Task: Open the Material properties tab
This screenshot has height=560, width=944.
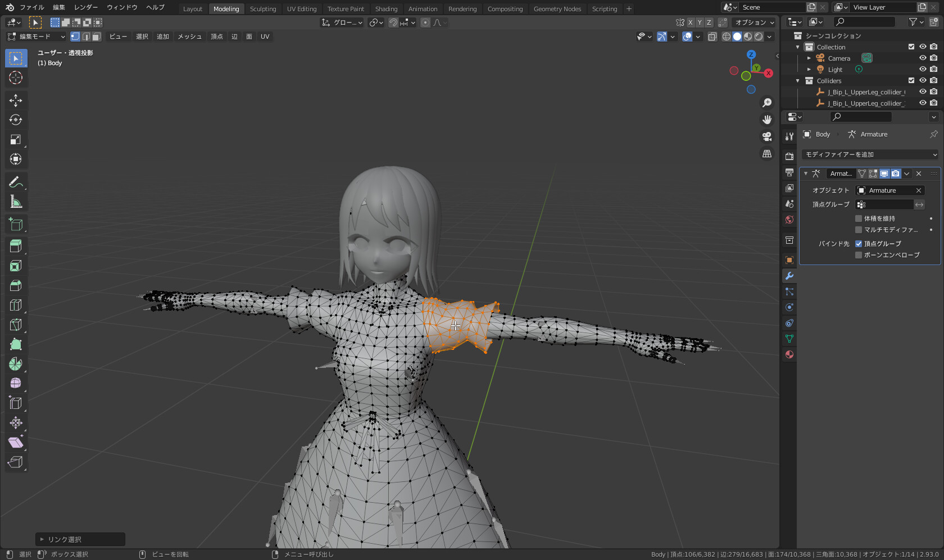Action: tap(789, 354)
